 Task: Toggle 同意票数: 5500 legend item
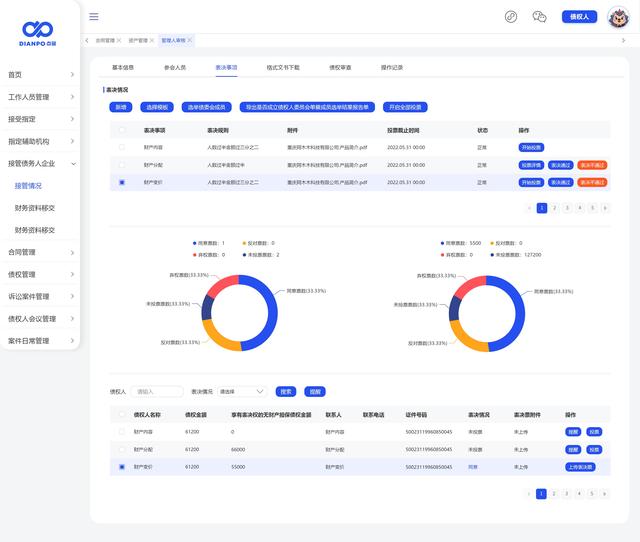[x=461, y=243]
